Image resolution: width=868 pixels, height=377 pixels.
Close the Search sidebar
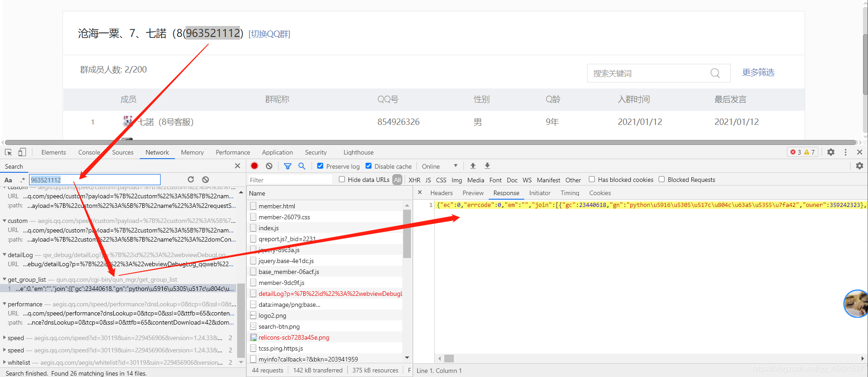(x=237, y=166)
